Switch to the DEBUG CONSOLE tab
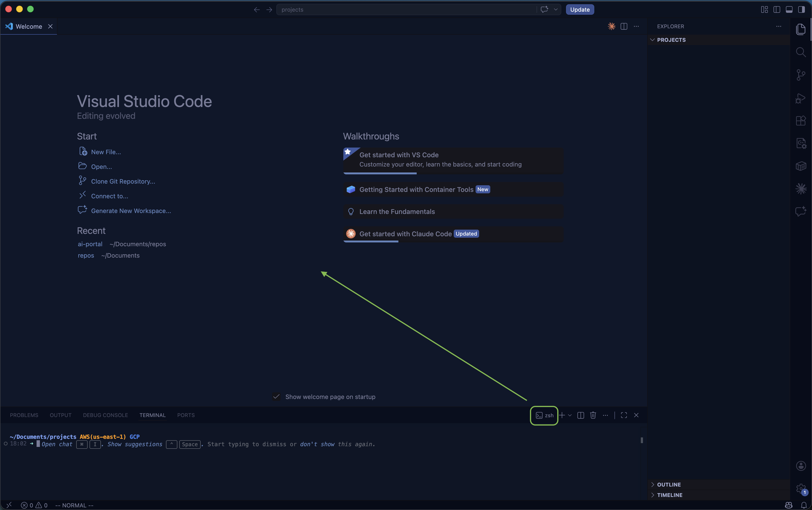The height and width of the screenshot is (510, 812). pyautogui.click(x=106, y=415)
